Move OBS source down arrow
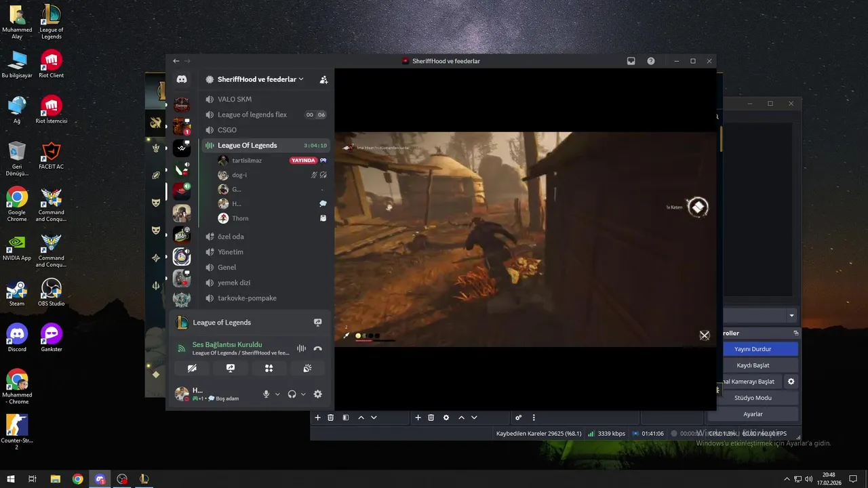This screenshot has width=868, height=488. click(x=474, y=418)
